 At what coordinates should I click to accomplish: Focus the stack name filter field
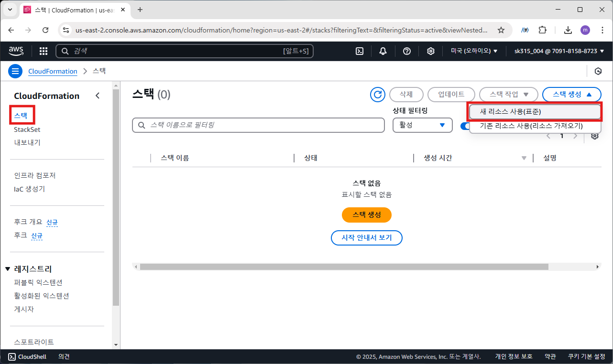click(259, 125)
